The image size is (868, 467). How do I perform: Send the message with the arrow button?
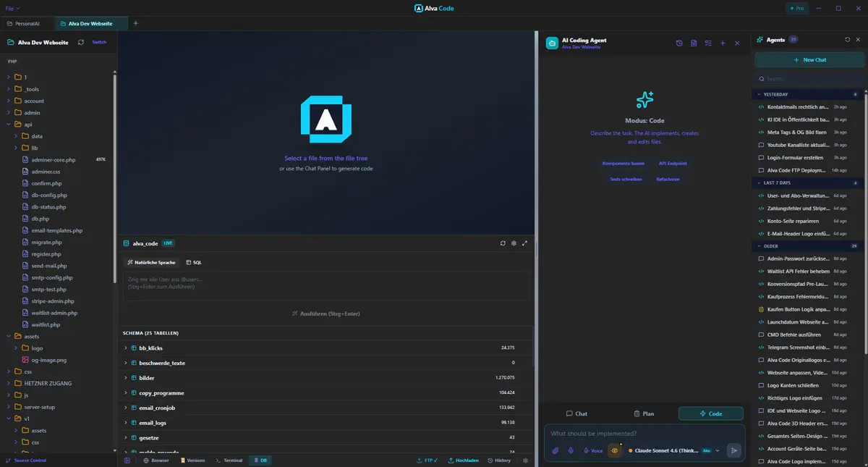734,450
